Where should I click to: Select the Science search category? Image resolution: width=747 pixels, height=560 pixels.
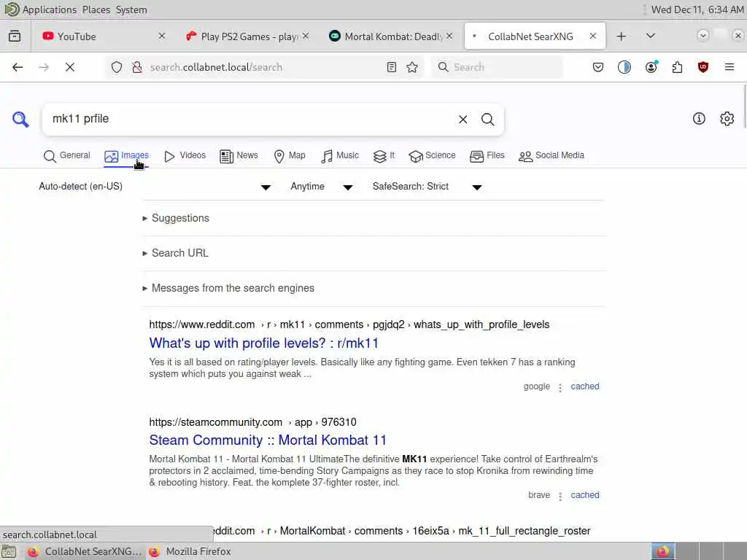pyautogui.click(x=432, y=156)
